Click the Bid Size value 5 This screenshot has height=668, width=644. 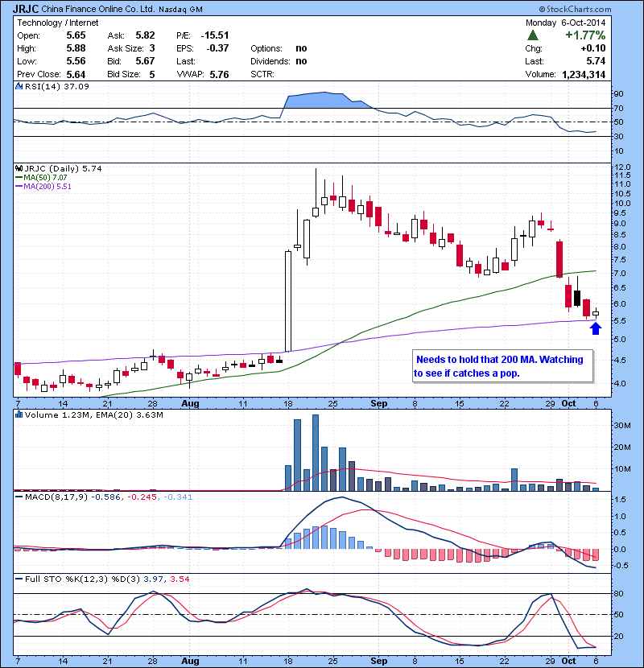tap(152, 75)
